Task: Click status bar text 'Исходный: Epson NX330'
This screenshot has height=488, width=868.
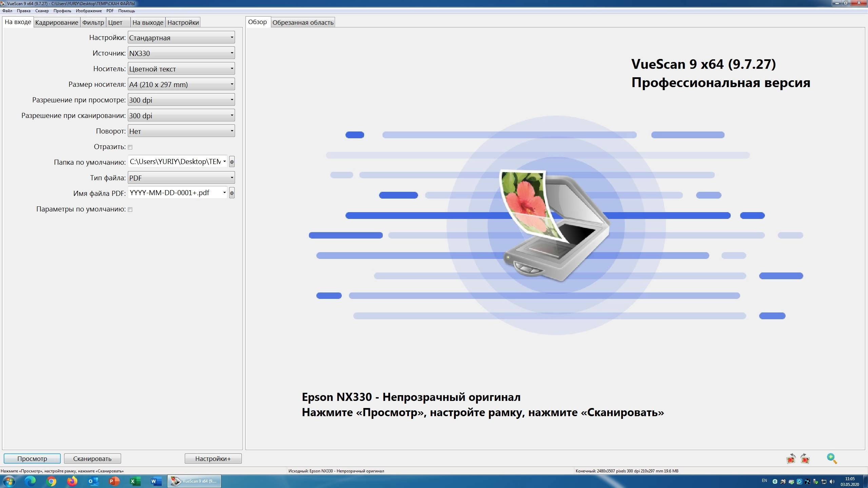Action: pyautogui.click(x=336, y=471)
